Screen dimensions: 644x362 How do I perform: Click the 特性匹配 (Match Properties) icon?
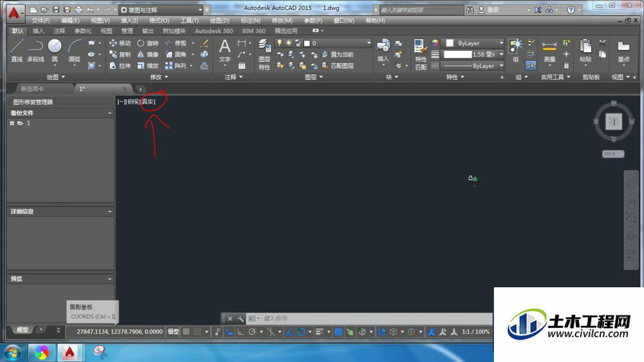[x=421, y=54]
